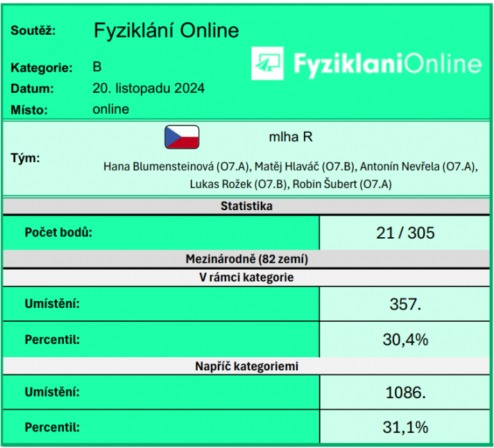
Task: Select the points value '21 / 305'
Action: tap(405, 233)
